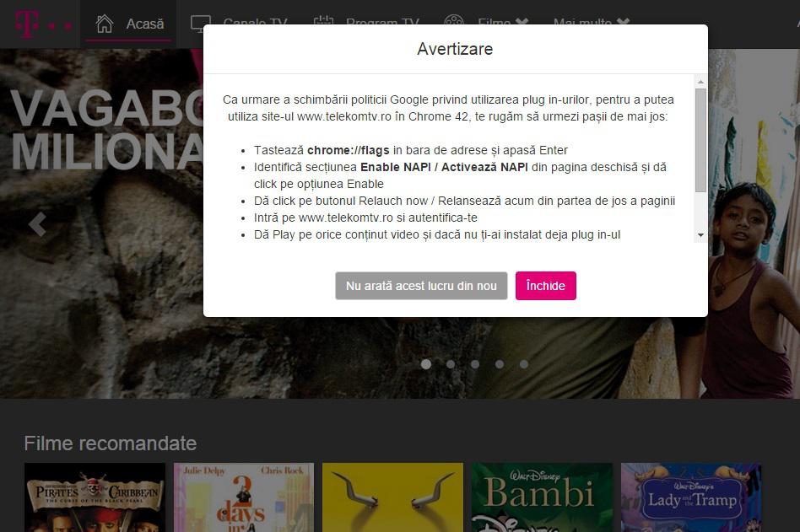Image resolution: width=800 pixels, height=532 pixels.
Task: Open Pirates of the Caribbean poster
Action: click(95, 497)
